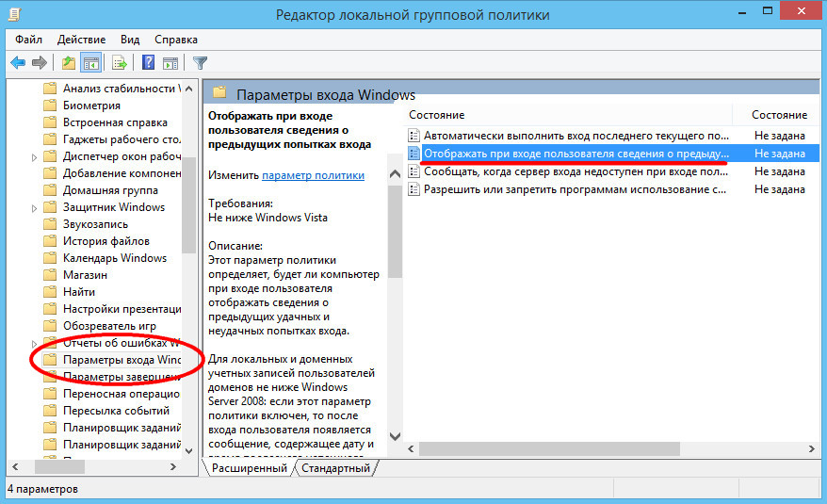Select the Переносная операционная tree folder

(122, 394)
